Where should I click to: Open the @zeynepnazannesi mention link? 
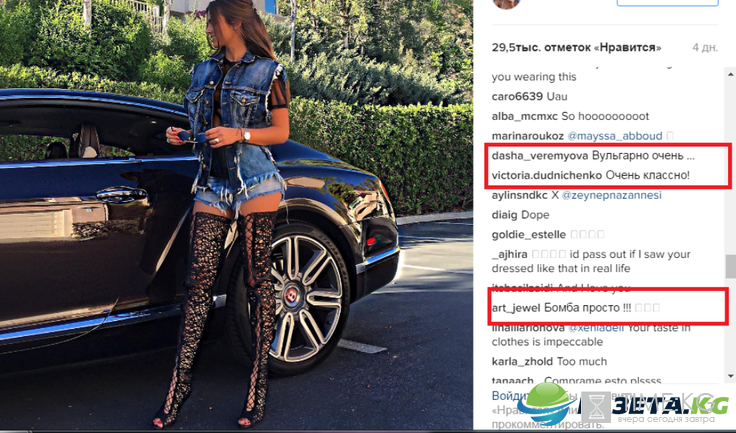612,195
